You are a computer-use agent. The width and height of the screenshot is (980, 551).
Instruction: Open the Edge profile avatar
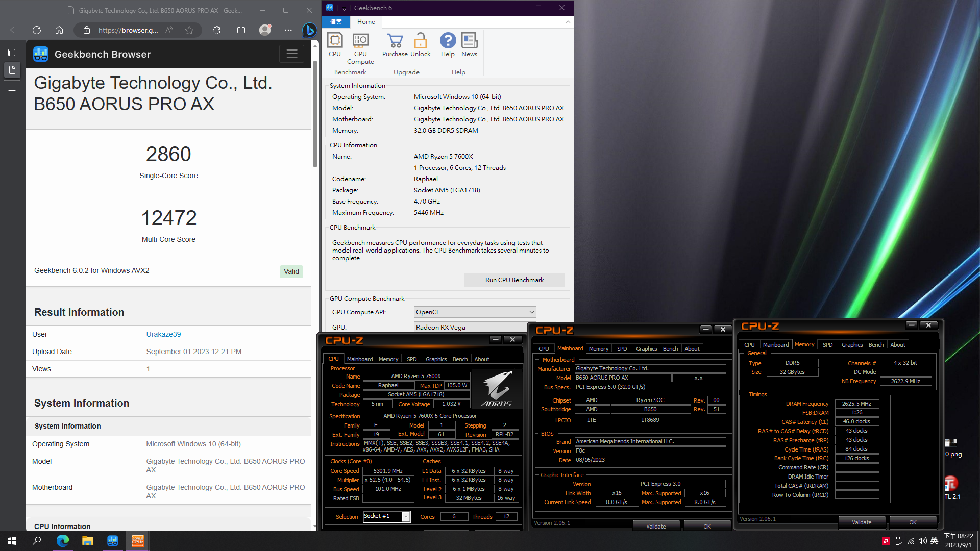tap(265, 30)
